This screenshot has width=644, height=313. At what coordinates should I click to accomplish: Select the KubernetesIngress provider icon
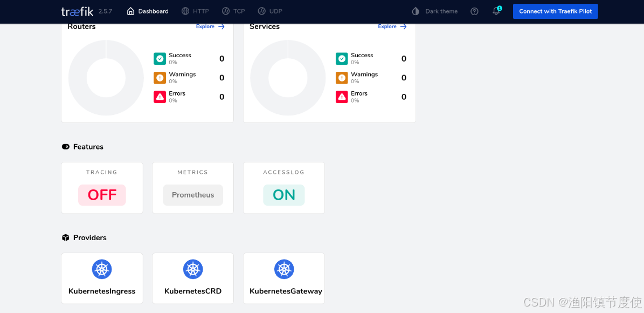102,269
